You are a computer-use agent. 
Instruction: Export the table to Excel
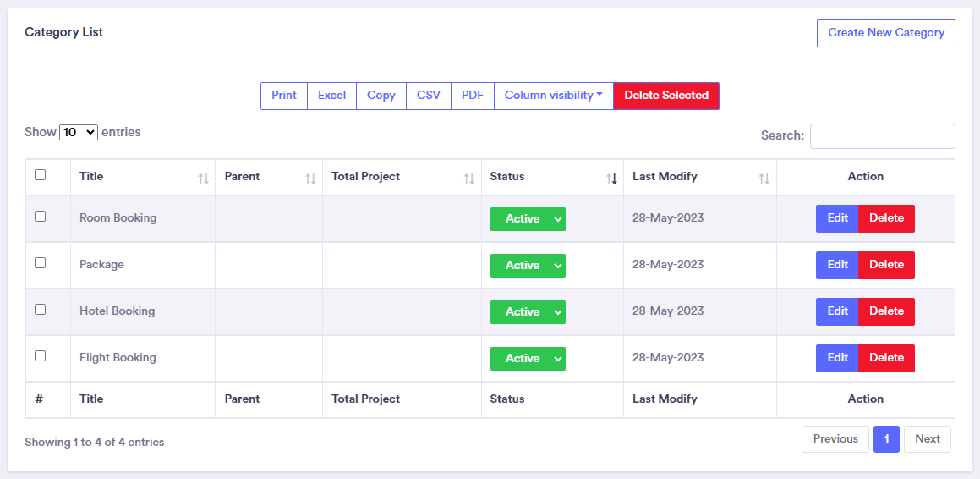click(331, 96)
